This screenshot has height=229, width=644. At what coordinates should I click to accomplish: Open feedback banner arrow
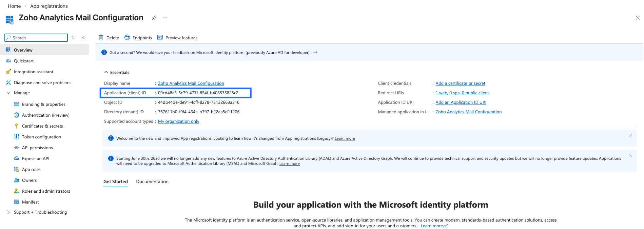tap(315, 52)
